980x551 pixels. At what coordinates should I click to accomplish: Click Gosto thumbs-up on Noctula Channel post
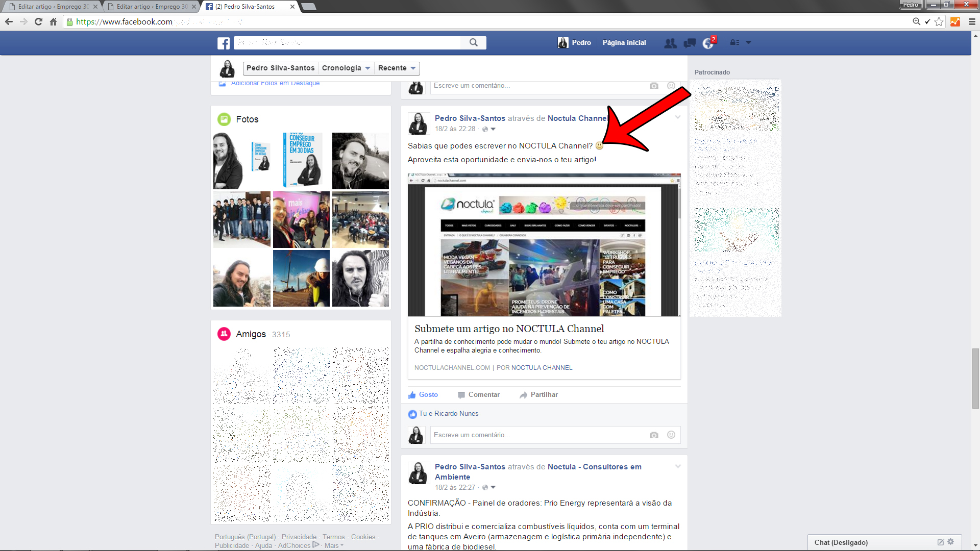(x=423, y=395)
